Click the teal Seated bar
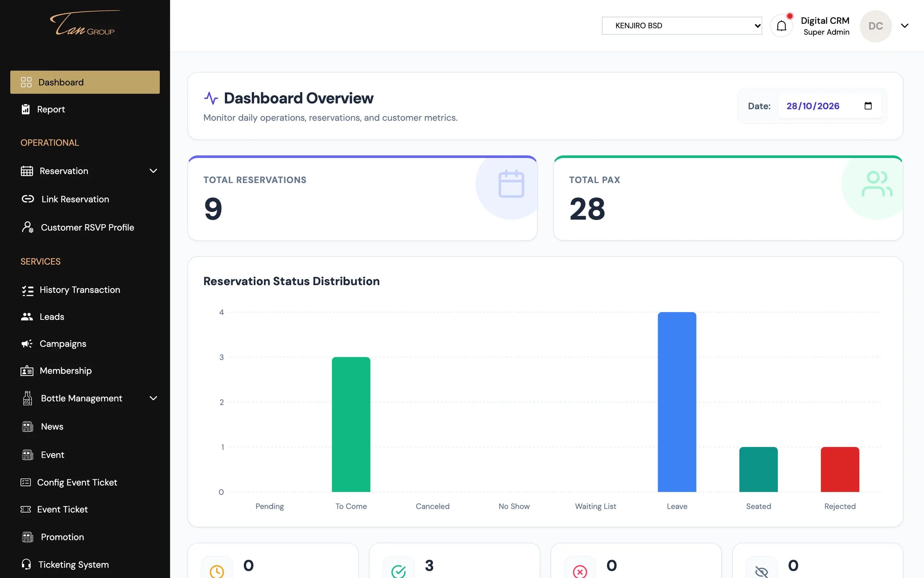The width and height of the screenshot is (924, 578). [x=758, y=469]
